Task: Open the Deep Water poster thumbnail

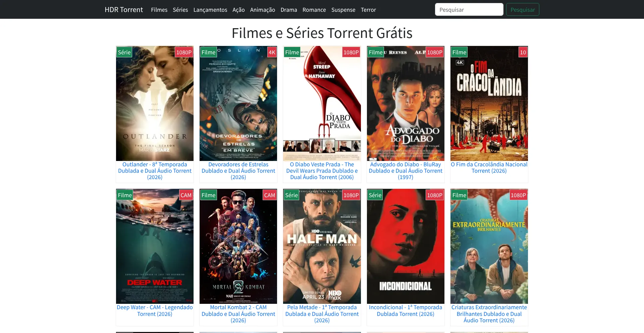Action: [155, 246]
